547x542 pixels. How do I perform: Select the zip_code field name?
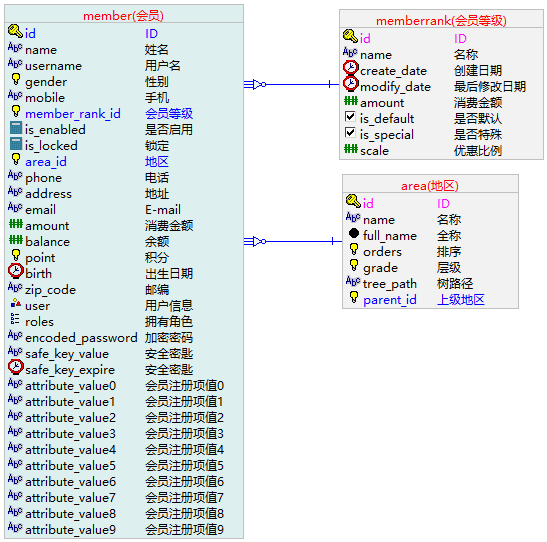click(51, 290)
